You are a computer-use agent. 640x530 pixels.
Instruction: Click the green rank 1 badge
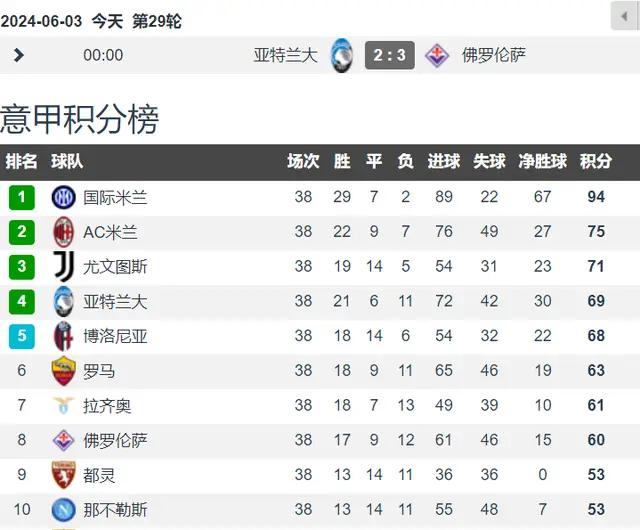click(22, 197)
